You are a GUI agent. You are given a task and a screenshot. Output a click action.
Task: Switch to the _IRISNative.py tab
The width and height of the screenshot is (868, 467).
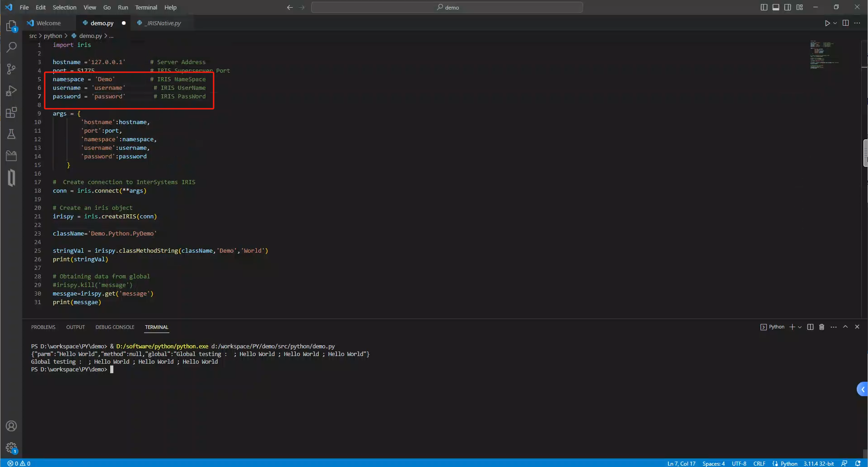pos(163,23)
